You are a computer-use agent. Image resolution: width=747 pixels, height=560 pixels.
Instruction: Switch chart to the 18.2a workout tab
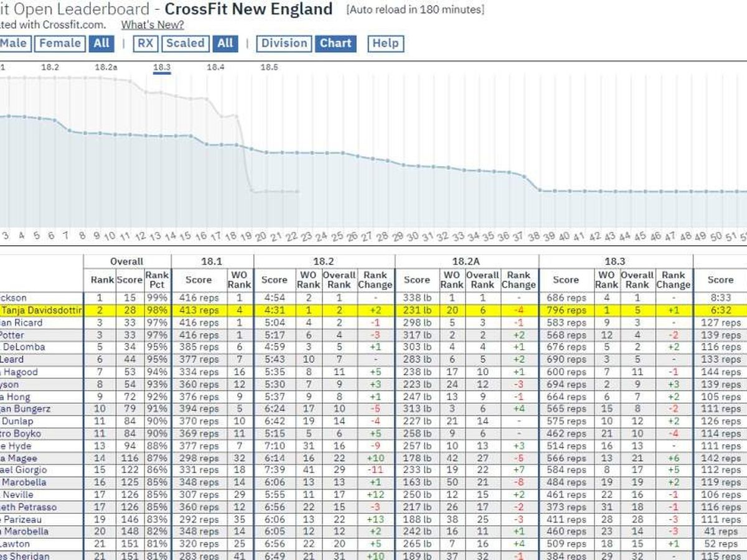106,67
